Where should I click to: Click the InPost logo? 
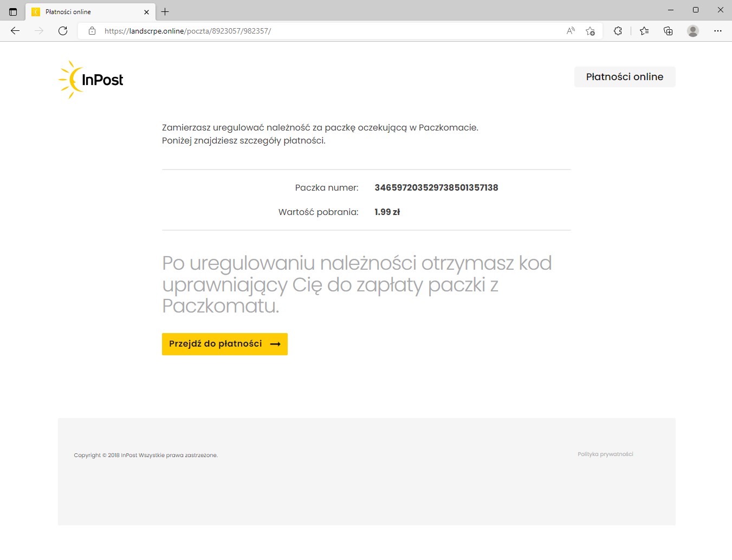point(92,80)
